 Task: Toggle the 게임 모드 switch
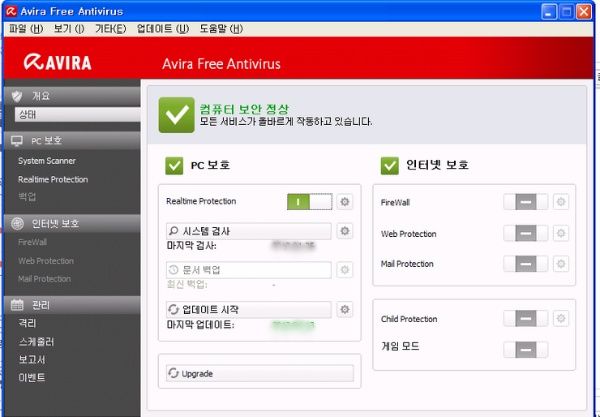pyautogui.click(x=525, y=350)
